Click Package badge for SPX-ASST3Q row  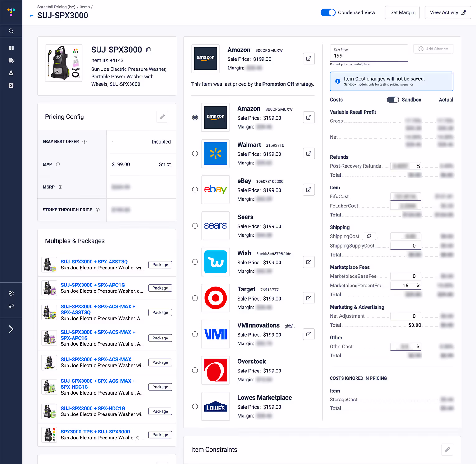coord(160,265)
